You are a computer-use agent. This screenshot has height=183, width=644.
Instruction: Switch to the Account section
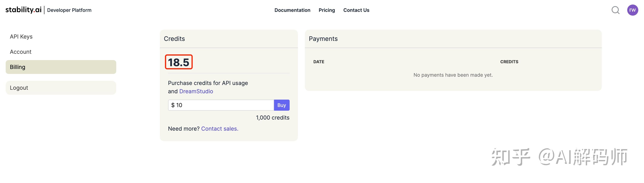(x=21, y=52)
